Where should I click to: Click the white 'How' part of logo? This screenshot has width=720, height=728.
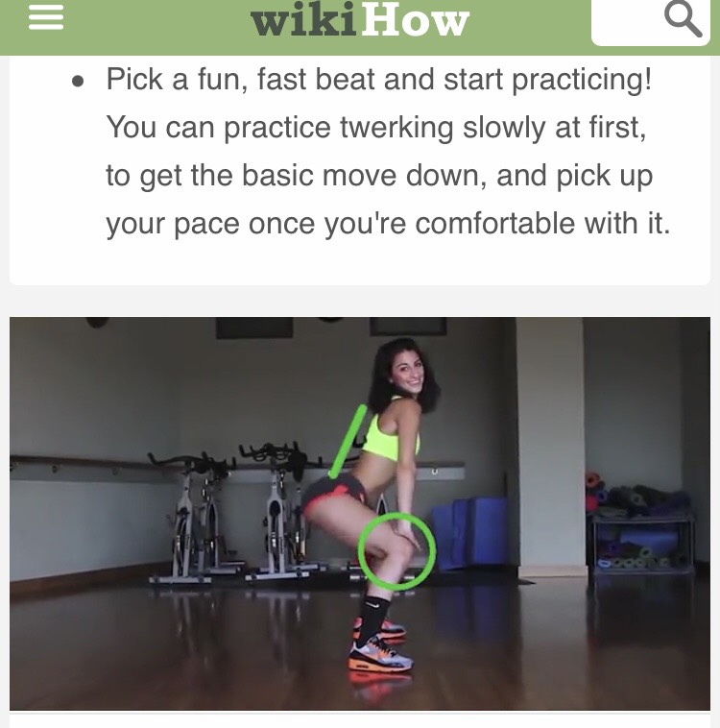coord(415,20)
